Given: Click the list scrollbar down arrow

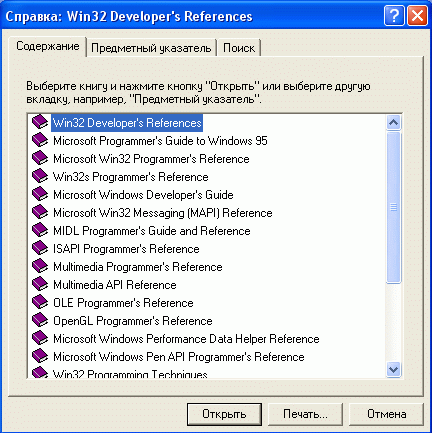Looking at the screenshot, I should coord(394,369).
